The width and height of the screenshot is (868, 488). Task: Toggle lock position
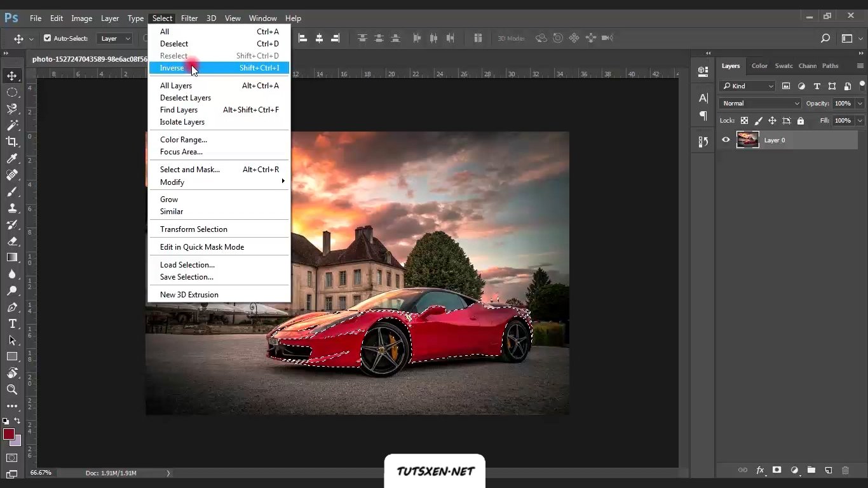(x=772, y=121)
